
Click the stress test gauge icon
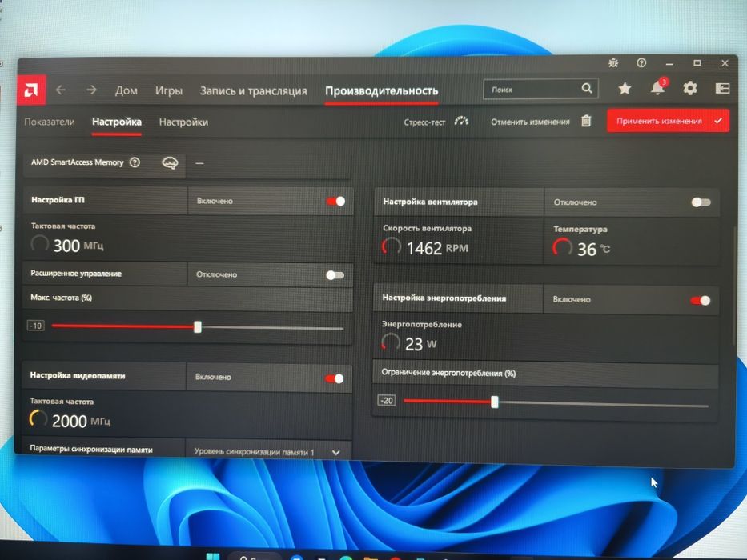pyautogui.click(x=461, y=121)
